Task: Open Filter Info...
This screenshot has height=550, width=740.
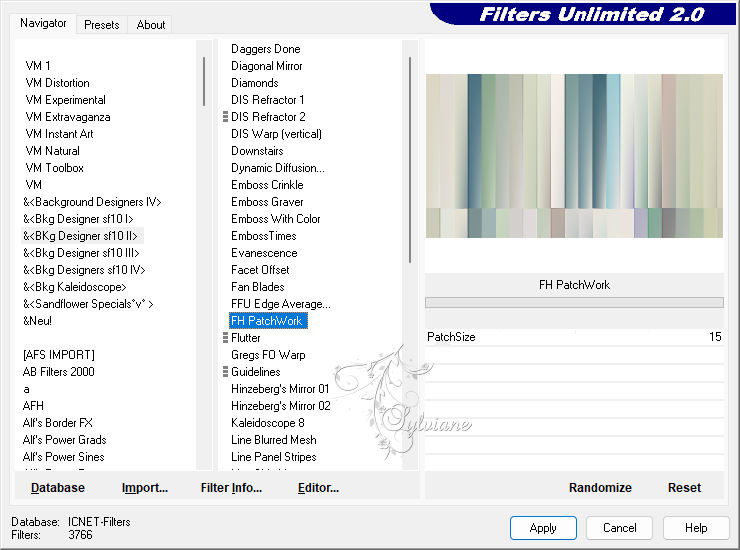Action: point(231,488)
